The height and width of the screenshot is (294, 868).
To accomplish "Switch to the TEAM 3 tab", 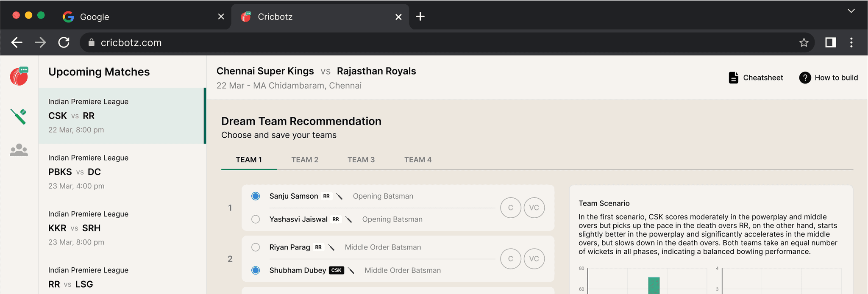I will [x=361, y=160].
